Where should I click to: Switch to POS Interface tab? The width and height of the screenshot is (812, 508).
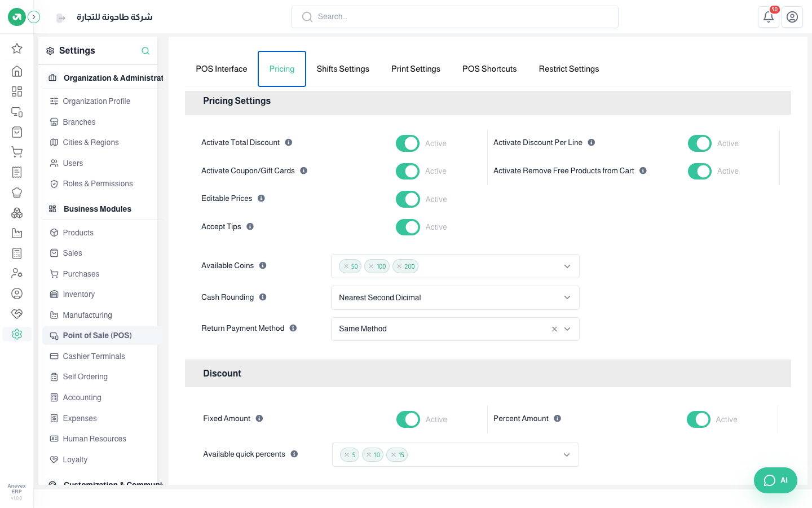[222, 69]
